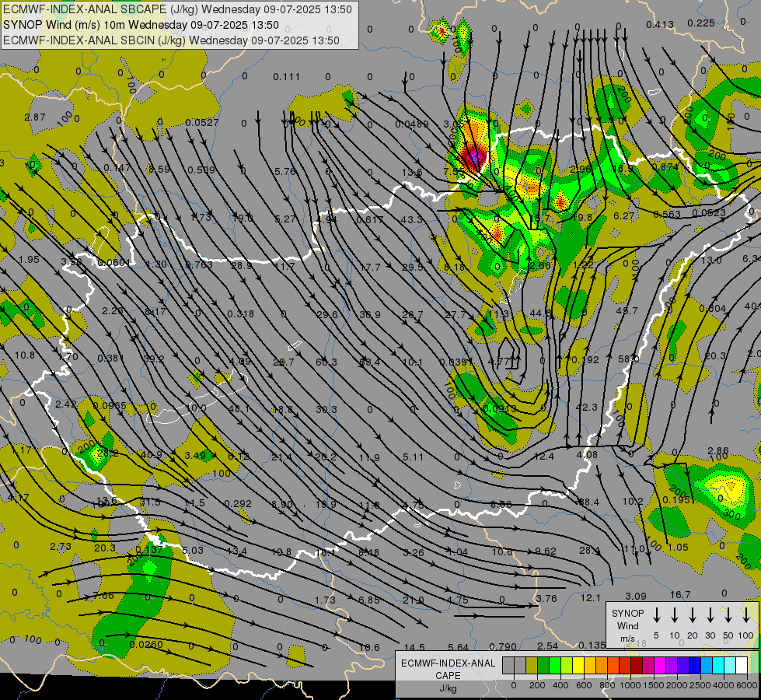The image size is (761, 700).
Task: Click the CIN value 0.790
Action: [x=503, y=646]
